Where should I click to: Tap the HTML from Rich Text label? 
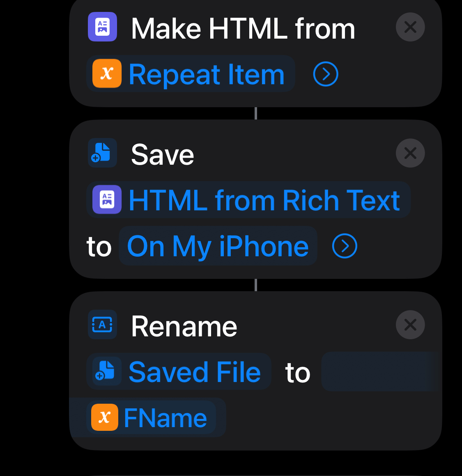click(x=264, y=200)
